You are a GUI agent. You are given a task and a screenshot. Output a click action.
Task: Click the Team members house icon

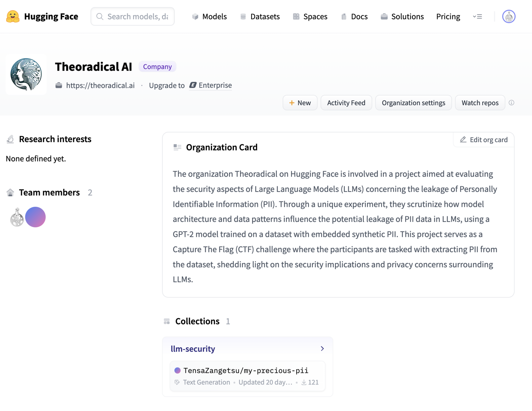point(10,192)
